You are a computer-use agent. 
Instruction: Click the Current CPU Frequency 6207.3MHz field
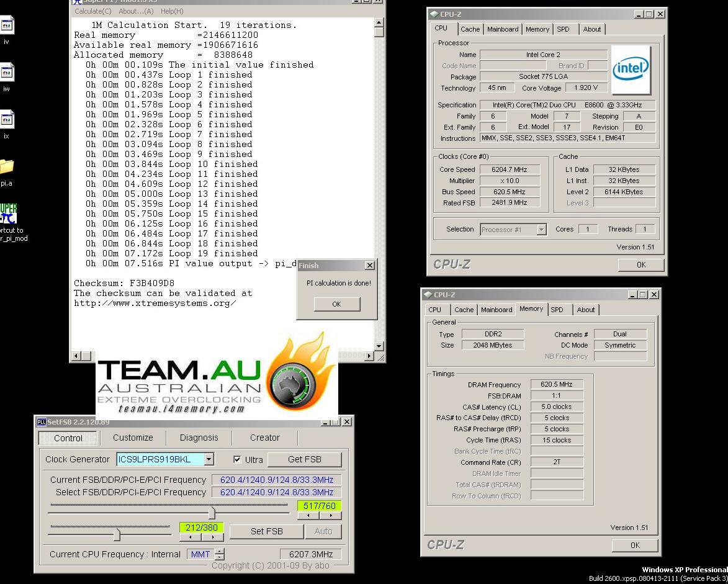[x=310, y=554]
